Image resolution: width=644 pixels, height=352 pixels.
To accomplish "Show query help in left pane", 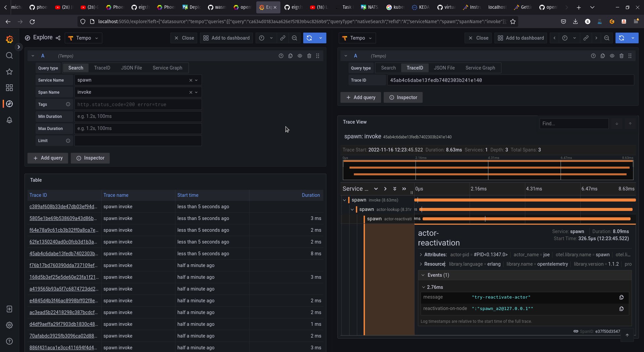I will (281, 56).
